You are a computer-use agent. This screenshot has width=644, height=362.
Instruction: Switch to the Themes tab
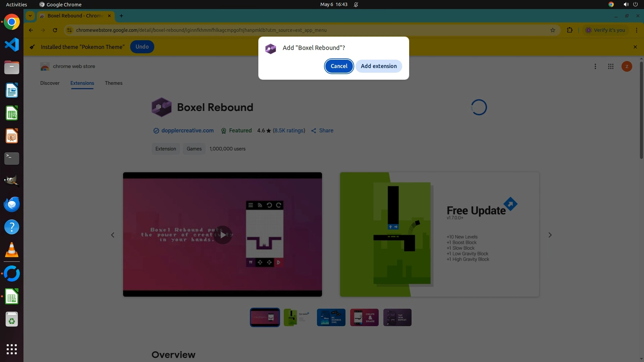tap(113, 83)
